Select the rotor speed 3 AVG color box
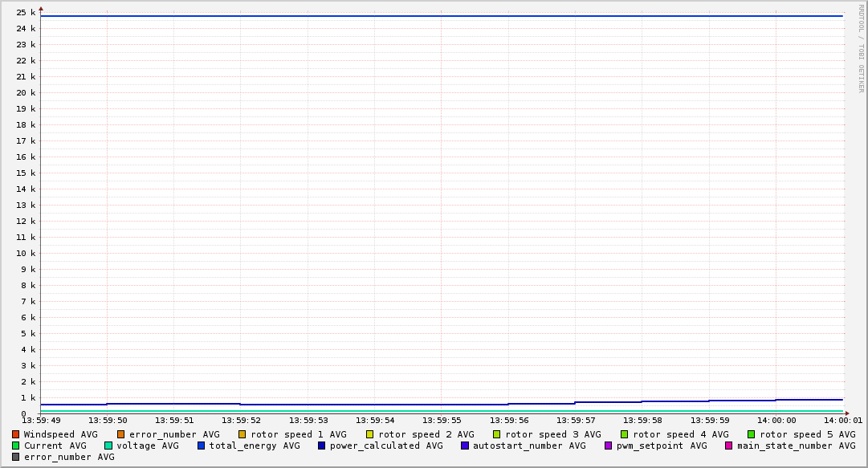Image resolution: width=868 pixels, height=468 pixels. point(497,434)
